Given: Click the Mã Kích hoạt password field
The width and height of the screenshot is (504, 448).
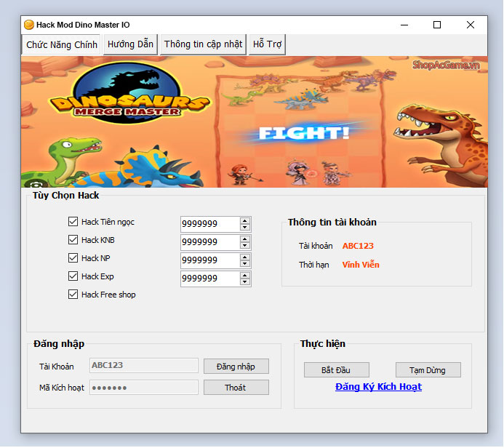Looking at the screenshot, I should [144, 388].
